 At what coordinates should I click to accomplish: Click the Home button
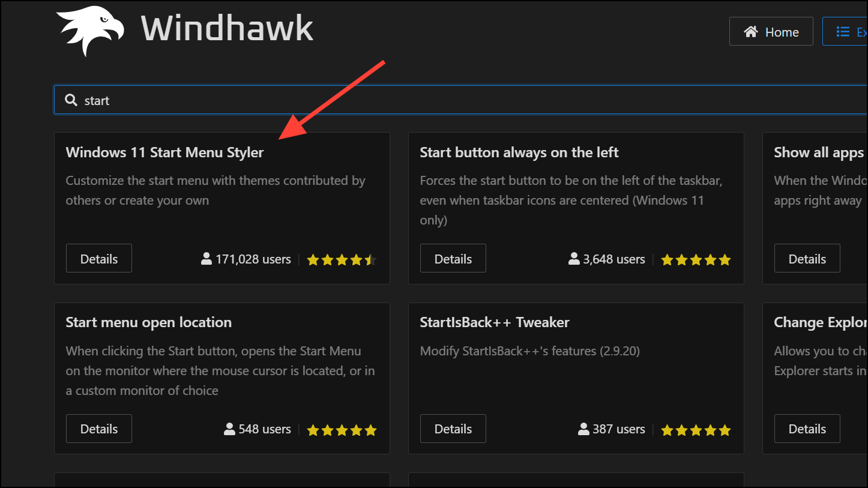tap(771, 32)
